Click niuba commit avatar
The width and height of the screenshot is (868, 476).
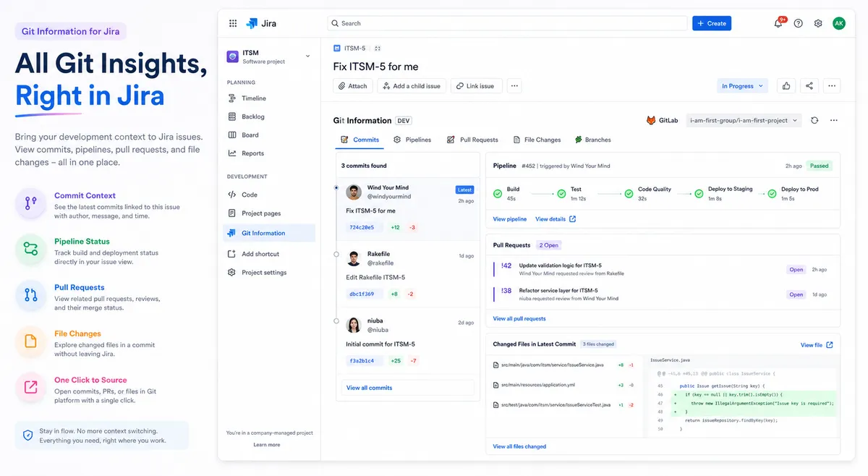(x=353, y=325)
